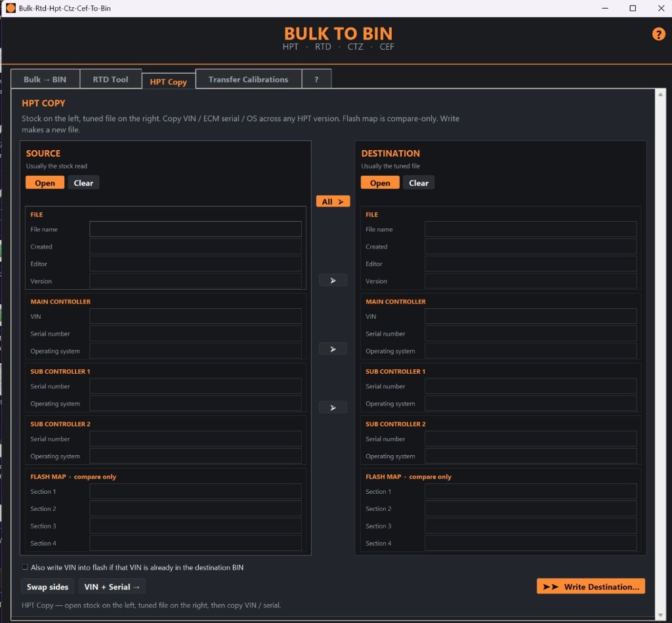Click the All copy arrow button
The width and height of the screenshot is (672, 623).
click(x=333, y=202)
